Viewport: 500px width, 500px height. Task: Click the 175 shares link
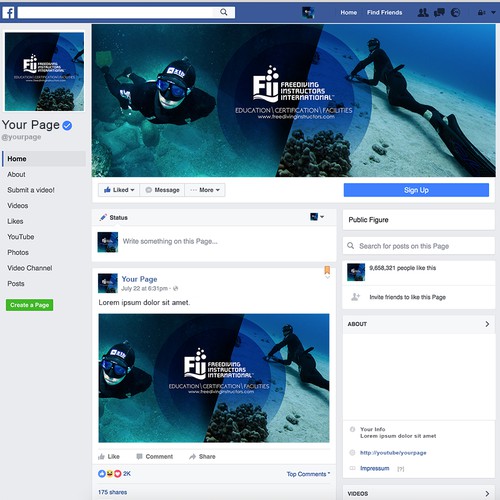click(112, 492)
